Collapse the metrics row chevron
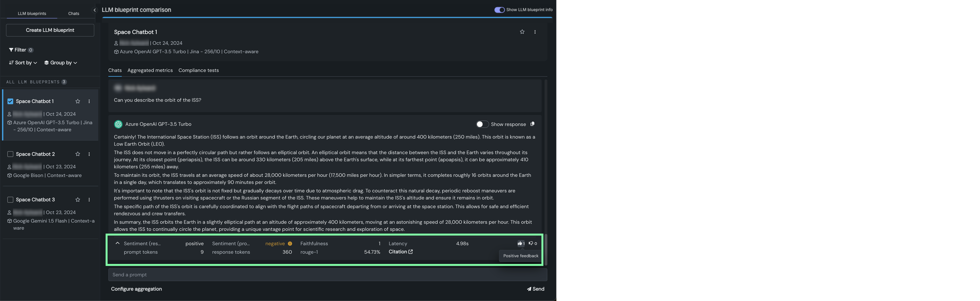 118,243
